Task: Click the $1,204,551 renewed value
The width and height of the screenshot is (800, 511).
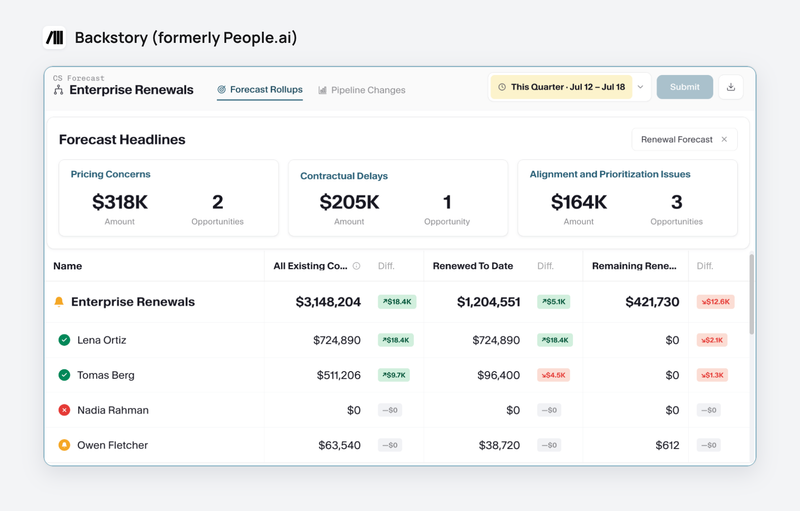Action: click(488, 302)
